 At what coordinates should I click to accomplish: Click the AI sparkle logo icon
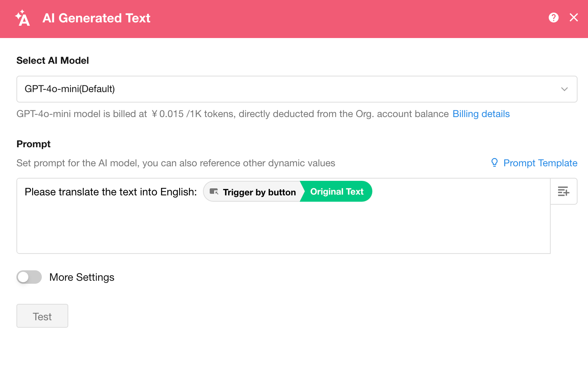click(22, 18)
